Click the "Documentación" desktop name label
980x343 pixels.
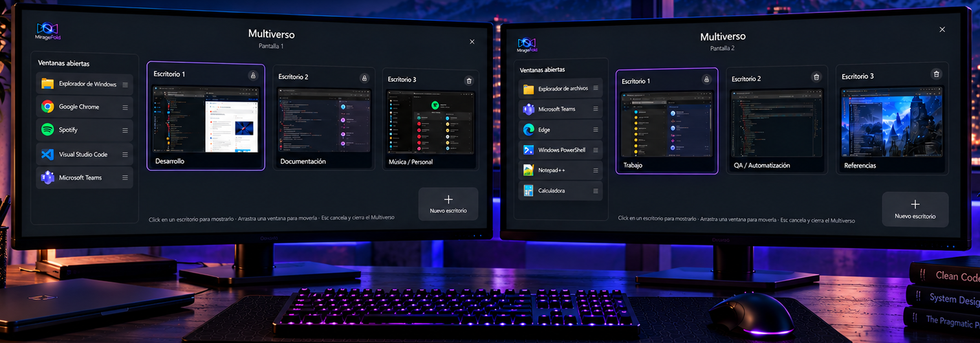point(303,161)
